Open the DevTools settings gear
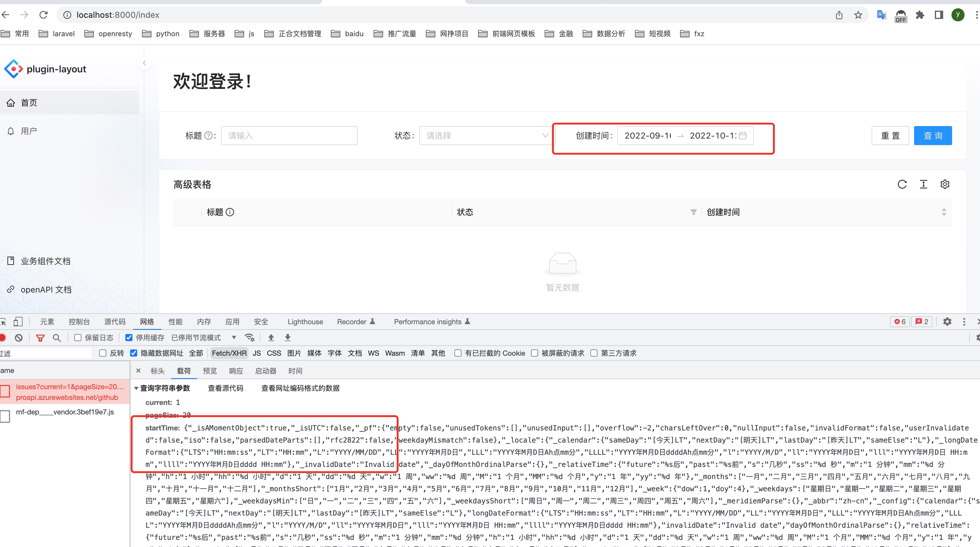 [x=947, y=322]
